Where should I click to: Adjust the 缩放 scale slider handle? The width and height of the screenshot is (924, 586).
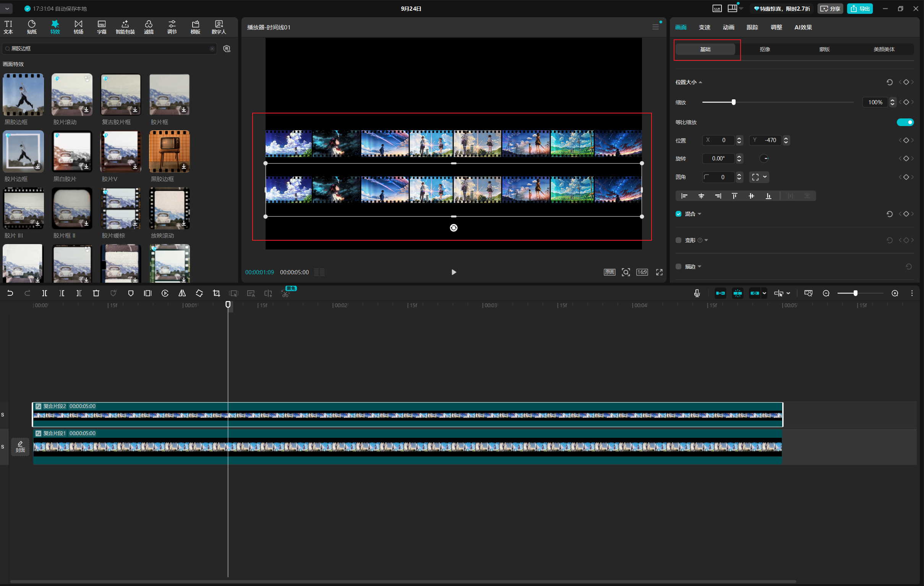tap(734, 102)
